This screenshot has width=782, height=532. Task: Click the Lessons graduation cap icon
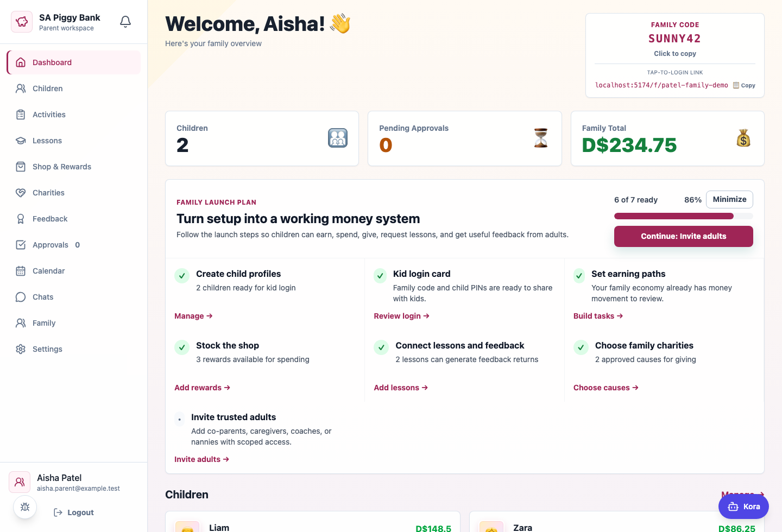coord(21,141)
